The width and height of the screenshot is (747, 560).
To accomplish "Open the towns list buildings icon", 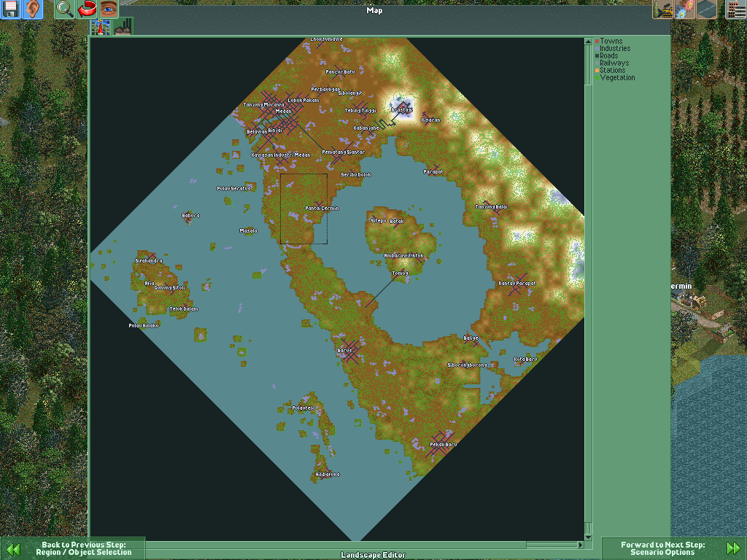I will coord(736,9).
